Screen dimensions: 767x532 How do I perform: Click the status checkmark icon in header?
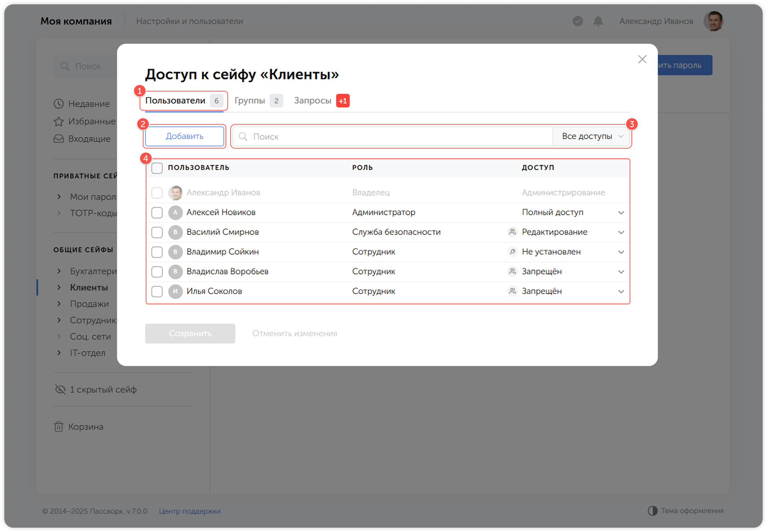tap(578, 21)
